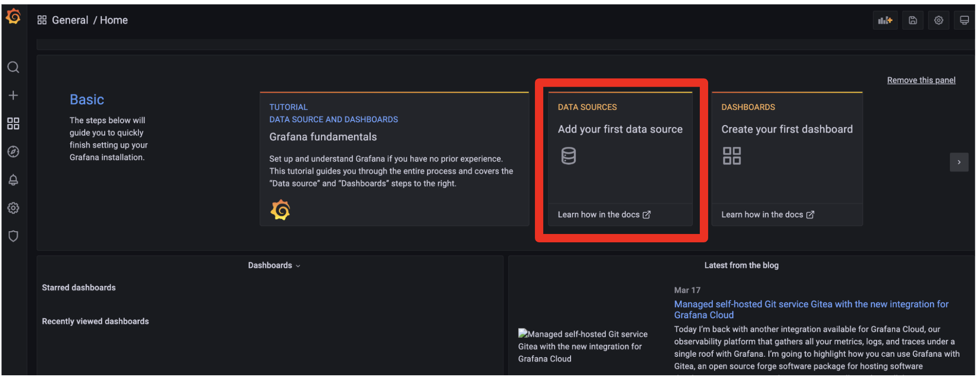
Task: Expand the Dashboards panel title dropdown
Action: [274, 265]
